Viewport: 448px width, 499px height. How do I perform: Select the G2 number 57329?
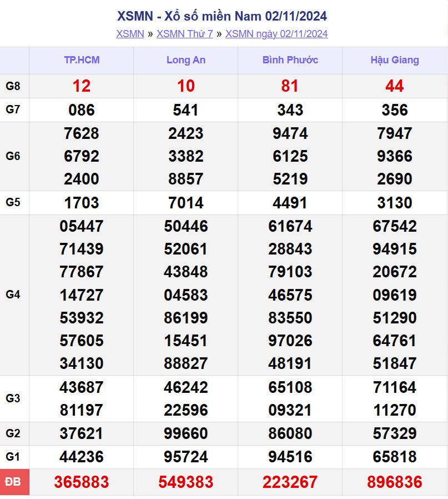(395, 433)
